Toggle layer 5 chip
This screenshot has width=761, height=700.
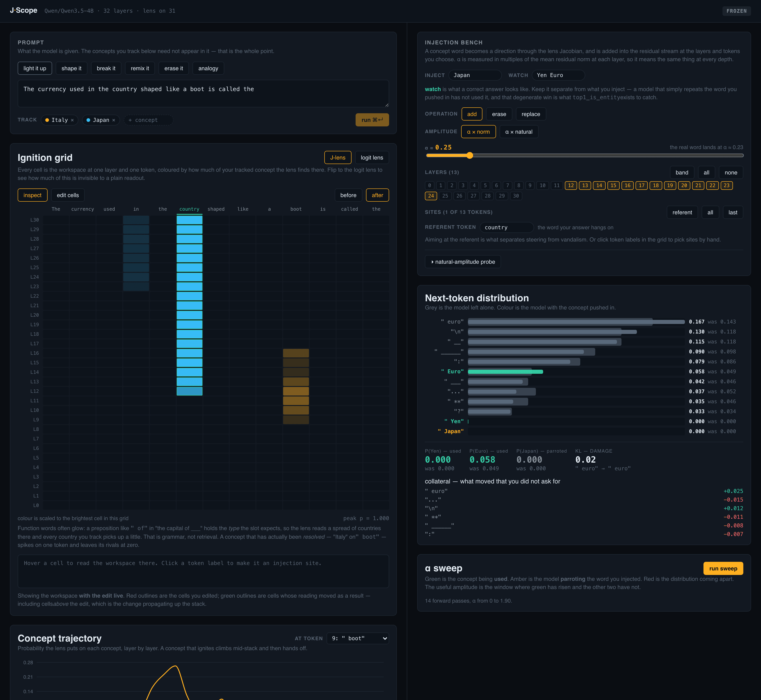point(485,186)
